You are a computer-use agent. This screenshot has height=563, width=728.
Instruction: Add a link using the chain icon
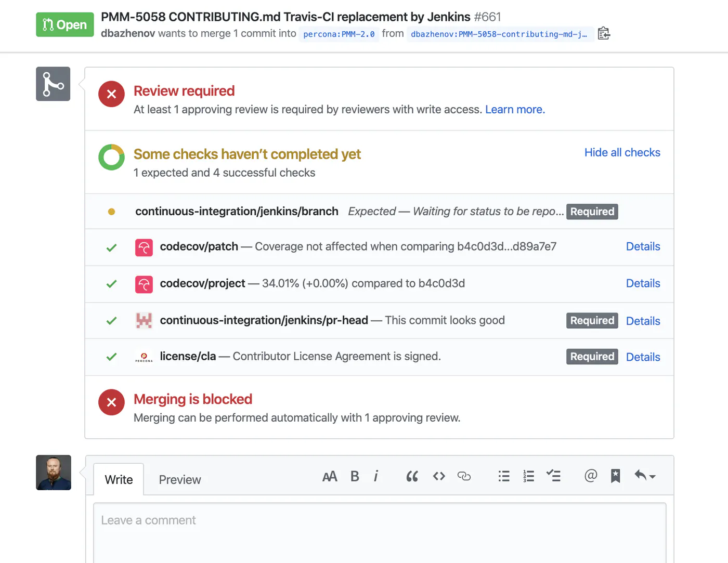point(464,476)
